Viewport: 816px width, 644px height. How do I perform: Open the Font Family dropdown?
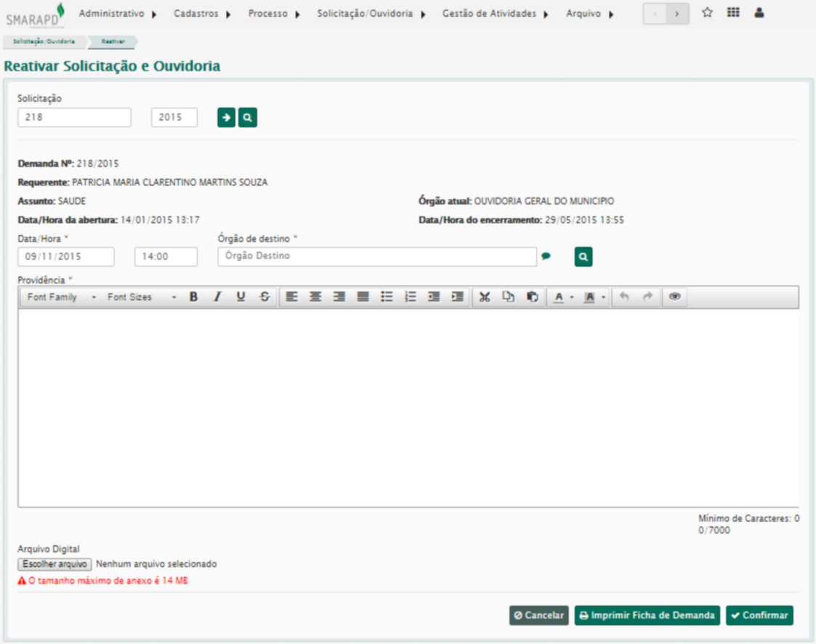tap(61, 297)
